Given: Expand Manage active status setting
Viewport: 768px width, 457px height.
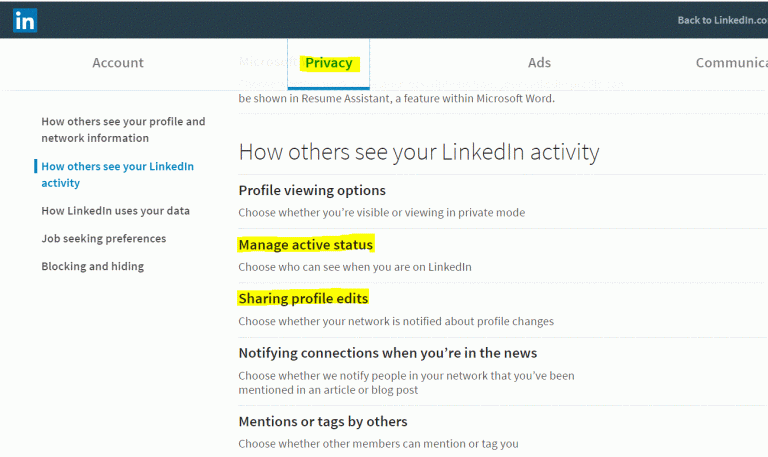Looking at the screenshot, I should pos(306,244).
